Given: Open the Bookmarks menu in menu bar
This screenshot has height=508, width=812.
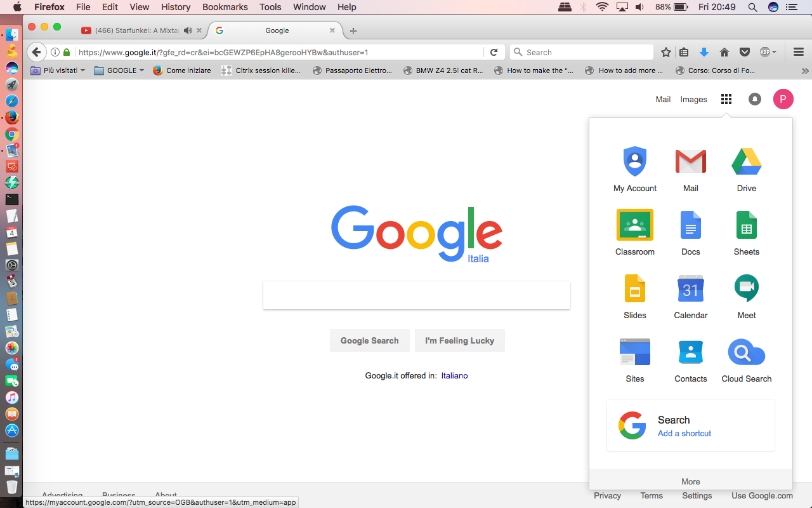Looking at the screenshot, I should coord(224,7).
